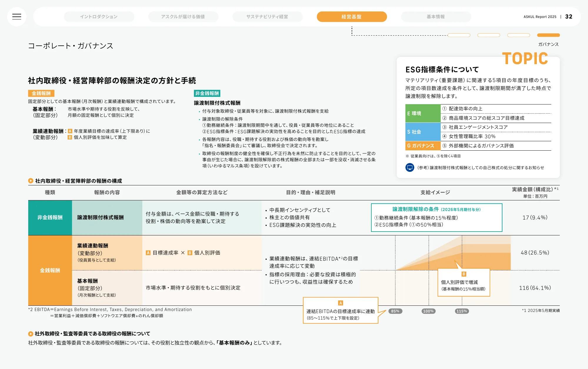Click the orange arrow icon beside 社内取締役・経営陣幹部の報酬の構成

click(x=31, y=181)
